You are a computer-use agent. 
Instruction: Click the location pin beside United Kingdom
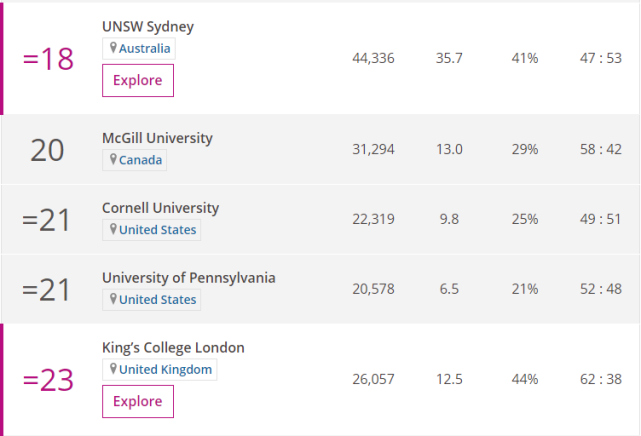pos(113,370)
